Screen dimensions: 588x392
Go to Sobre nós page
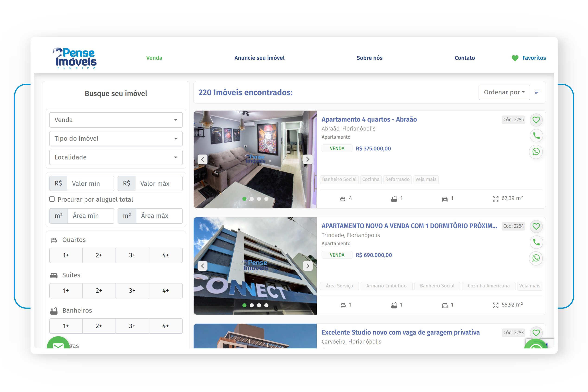(x=369, y=58)
